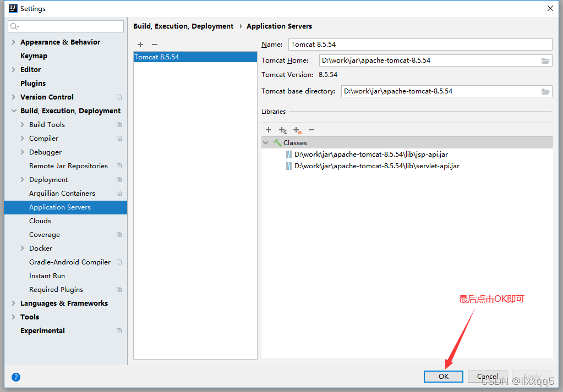Expand the Editor section arrow

(x=13, y=70)
